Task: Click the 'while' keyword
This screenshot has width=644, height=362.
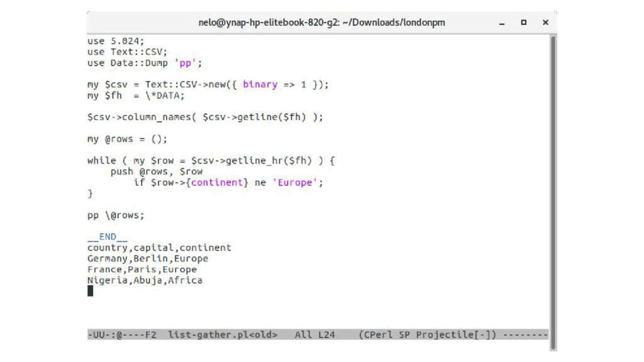Action: point(101,161)
